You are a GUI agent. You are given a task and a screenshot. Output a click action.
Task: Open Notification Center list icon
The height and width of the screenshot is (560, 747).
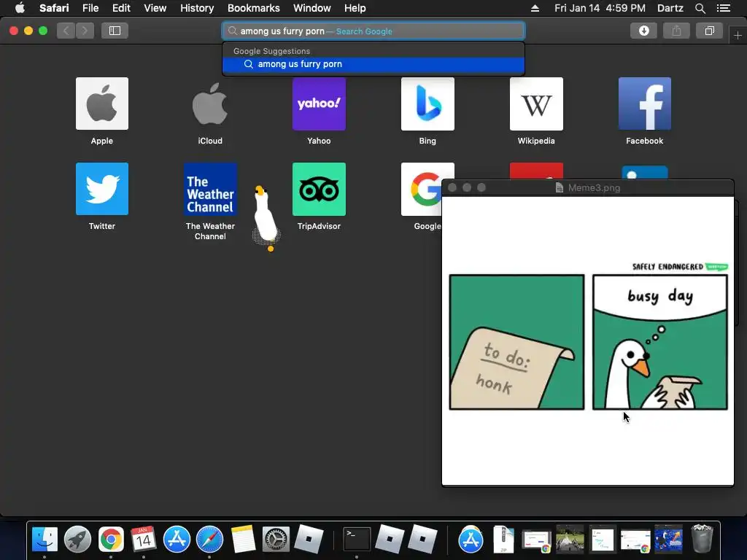point(723,8)
